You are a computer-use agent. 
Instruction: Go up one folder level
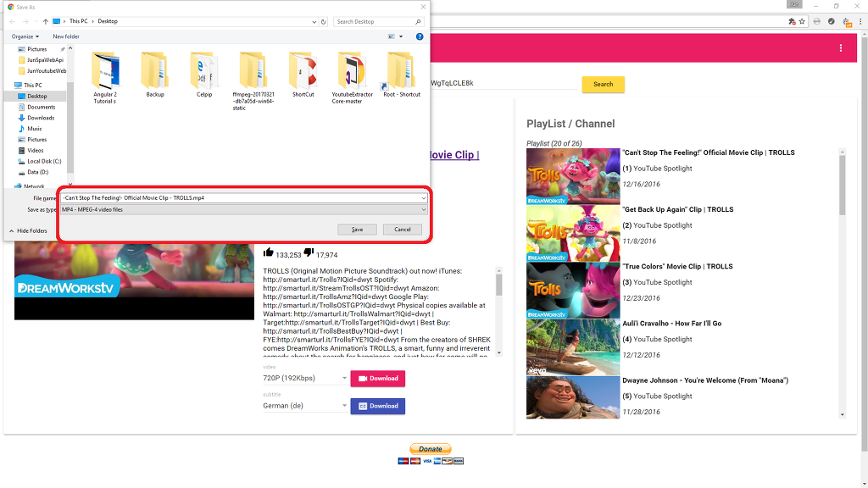click(46, 21)
